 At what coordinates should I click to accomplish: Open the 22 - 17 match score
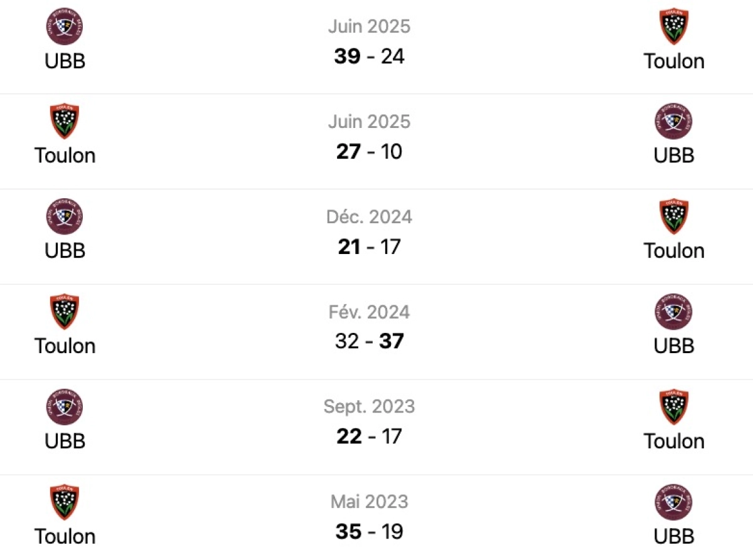369,437
